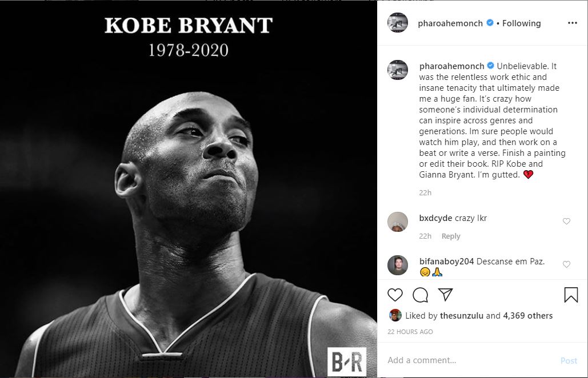Image resolution: width=588 pixels, height=378 pixels.
Task: Like bifanaboy204's comment with small heart
Action: pos(567,264)
